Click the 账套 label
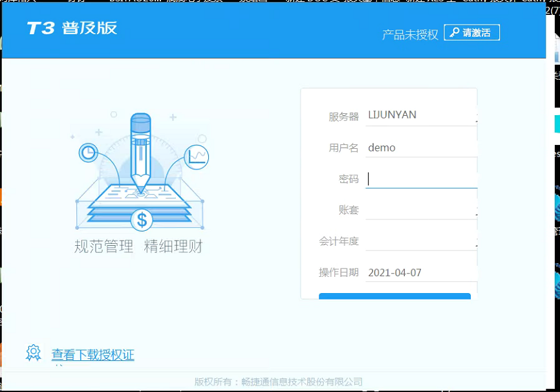 tap(349, 210)
